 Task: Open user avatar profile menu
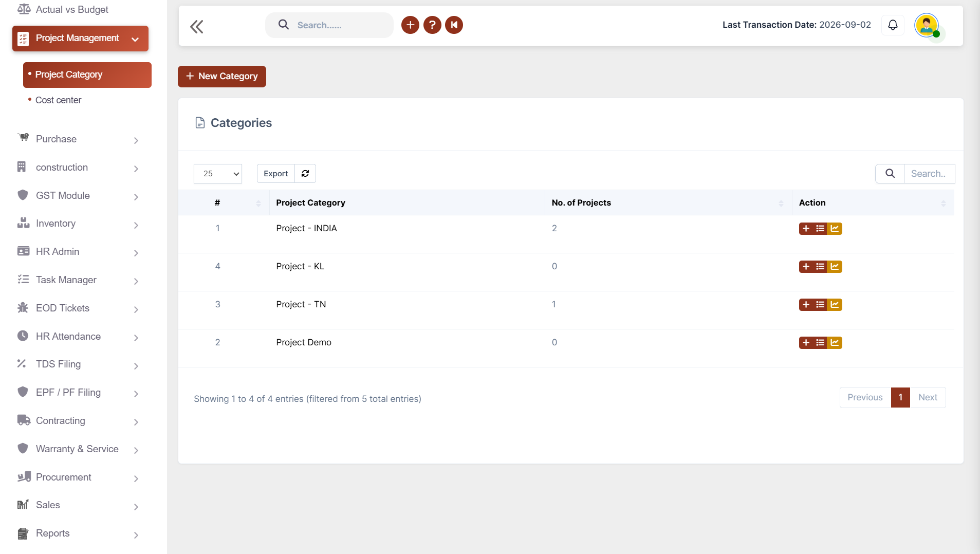(927, 25)
